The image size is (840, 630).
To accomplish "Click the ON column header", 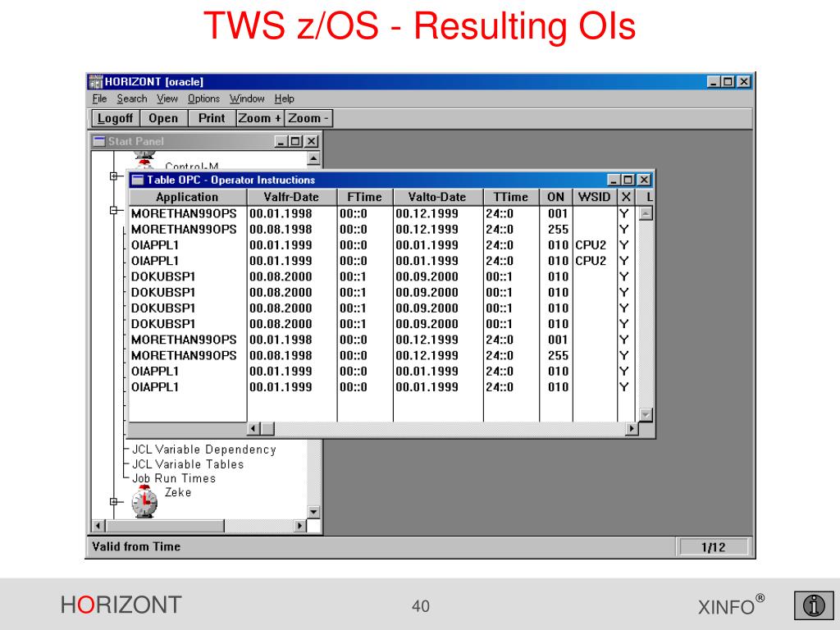I will [556, 197].
